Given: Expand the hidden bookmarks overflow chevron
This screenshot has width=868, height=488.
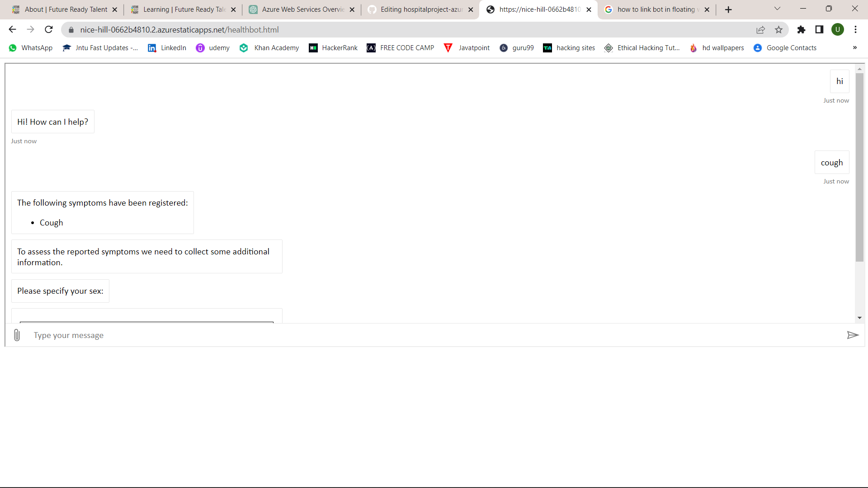Looking at the screenshot, I should coord(854,48).
